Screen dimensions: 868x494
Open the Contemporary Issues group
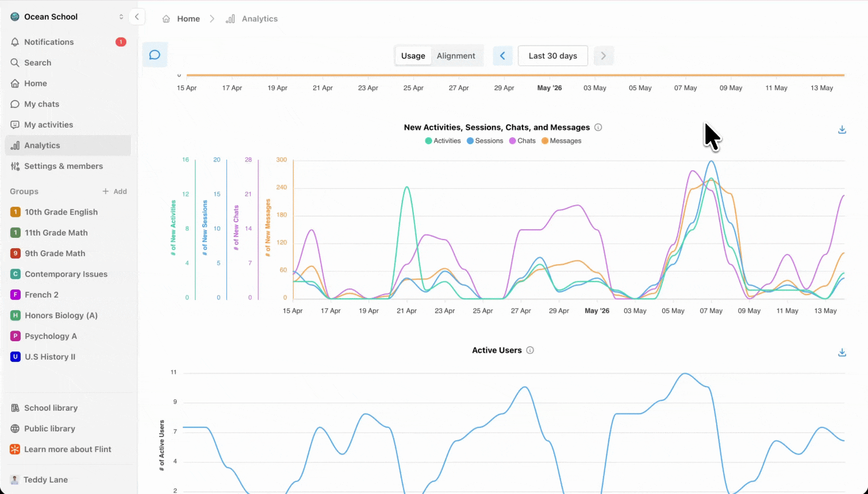tap(68, 274)
